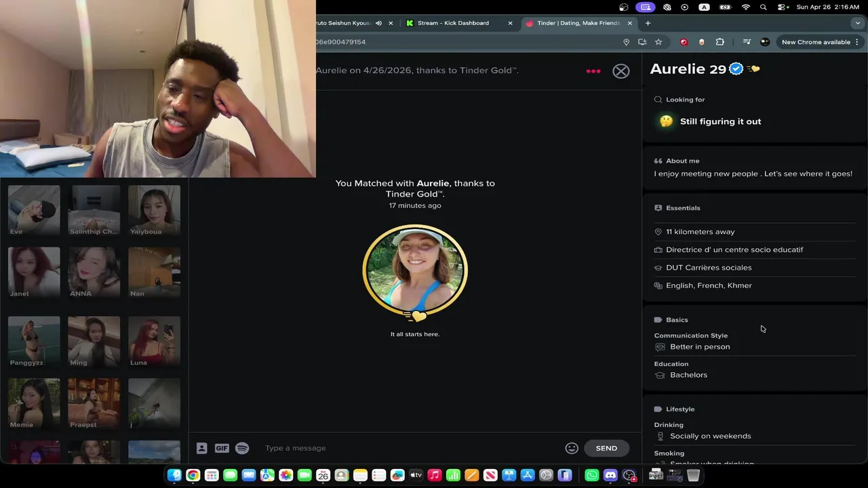Click 'Socially on weekends' drinking entry

click(710, 436)
